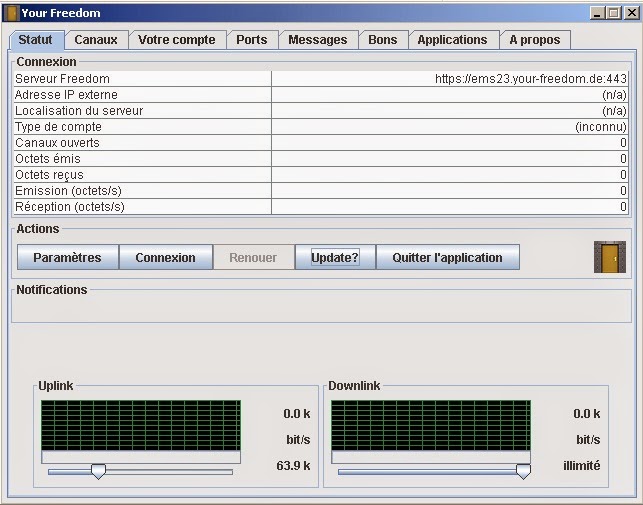Go to the Bons tab
Viewport: 643px width, 505px height.
point(383,40)
